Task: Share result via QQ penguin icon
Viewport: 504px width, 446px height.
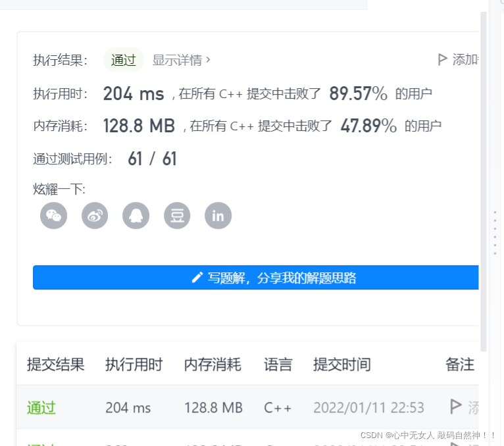Action: [136, 216]
